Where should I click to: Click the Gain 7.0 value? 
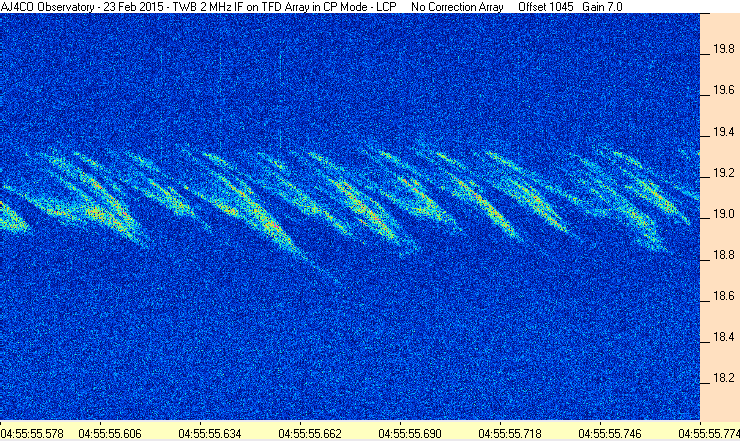pyautogui.click(x=602, y=7)
